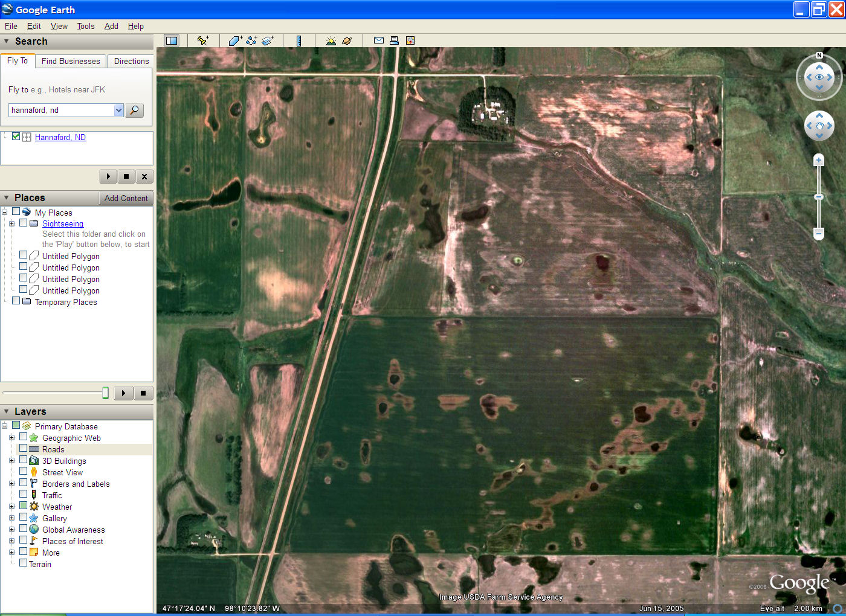Switch to Sky view planet icon
Image resolution: width=846 pixels, height=616 pixels.
pos(347,40)
